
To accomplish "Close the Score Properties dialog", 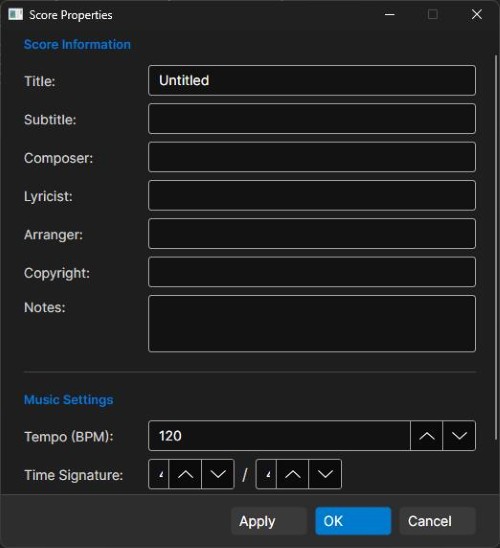I will point(477,15).
